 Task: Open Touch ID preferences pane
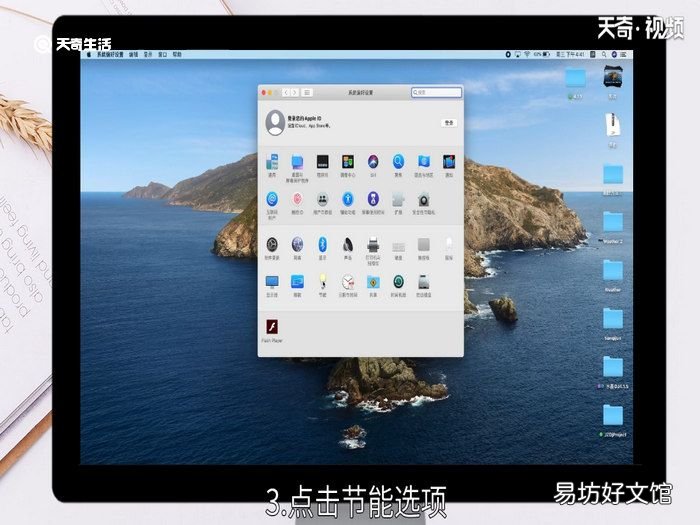point(297,199)
